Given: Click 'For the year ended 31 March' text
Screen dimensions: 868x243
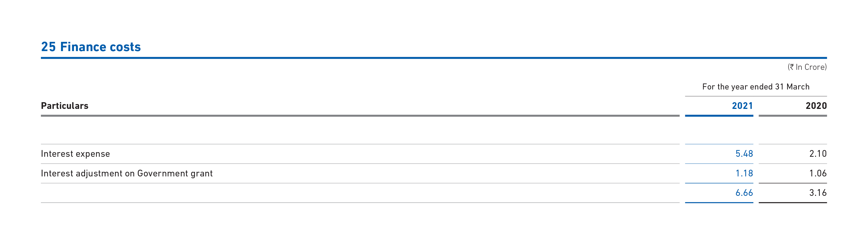Looking at the screenshot, I should (x=756, y=87).
